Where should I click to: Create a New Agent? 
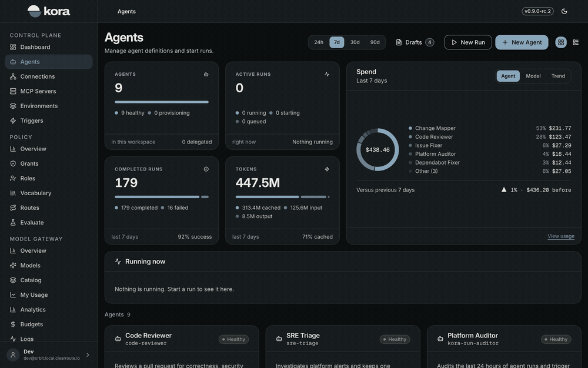tap(522, 42)
